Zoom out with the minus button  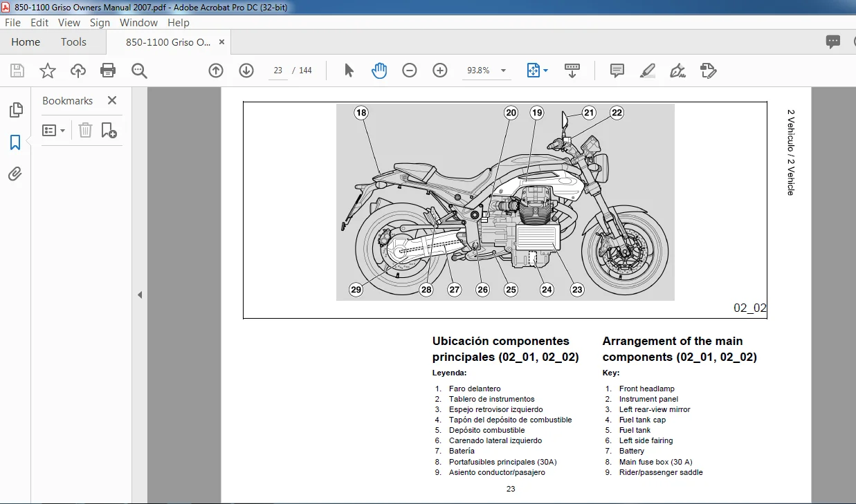pos(410,71)
